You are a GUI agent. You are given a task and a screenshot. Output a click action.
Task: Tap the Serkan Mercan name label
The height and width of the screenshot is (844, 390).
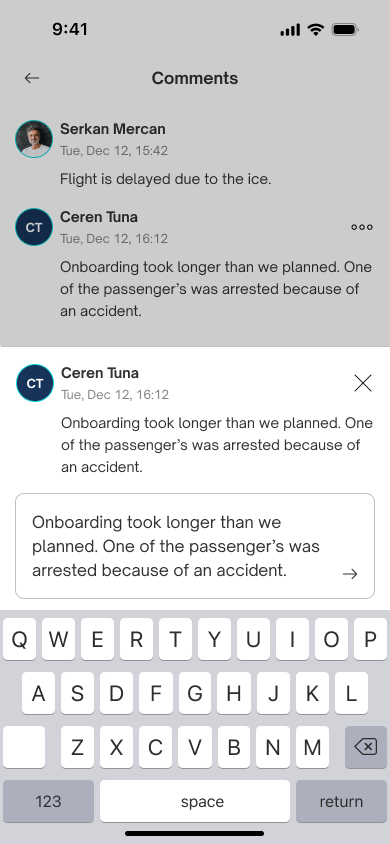pos(112,129)
